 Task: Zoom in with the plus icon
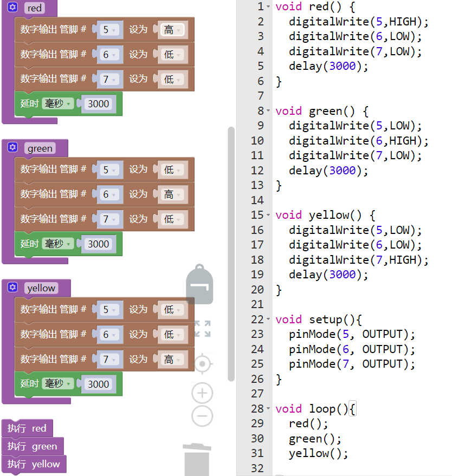tap(202, 393)
